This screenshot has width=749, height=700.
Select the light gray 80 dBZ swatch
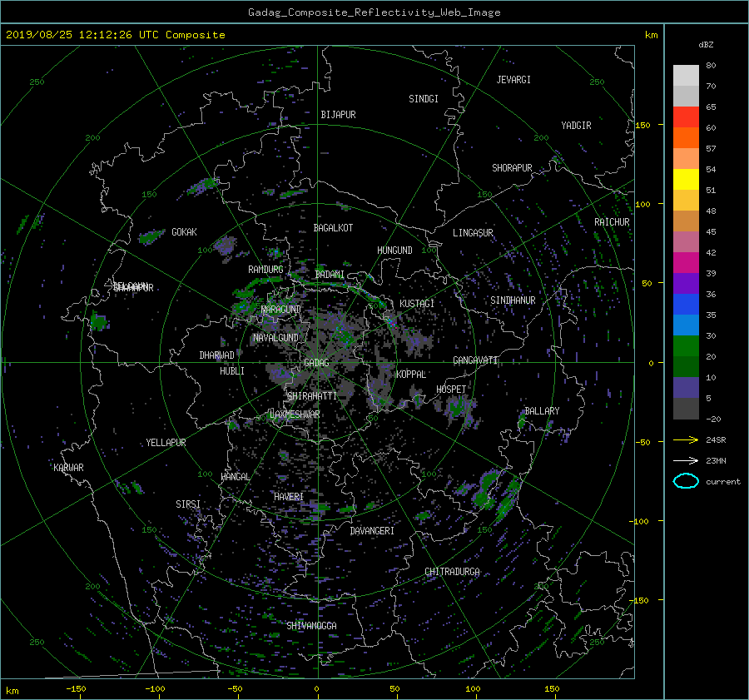pos(686,75)
